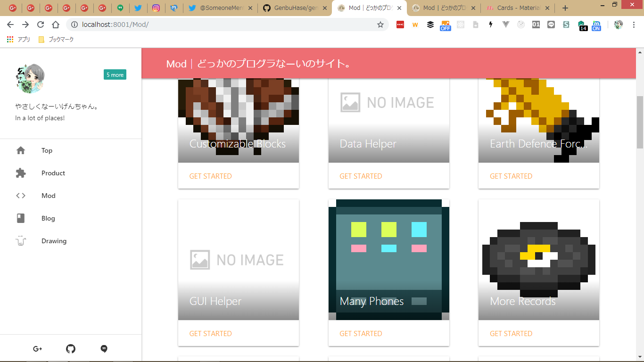644x362 pixels.
Task: Click GET STARTED under Many Phones
Action: (361, 334)
